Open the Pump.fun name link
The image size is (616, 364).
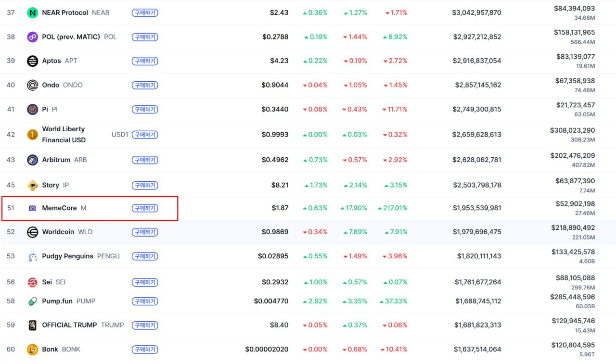(57, 301)
